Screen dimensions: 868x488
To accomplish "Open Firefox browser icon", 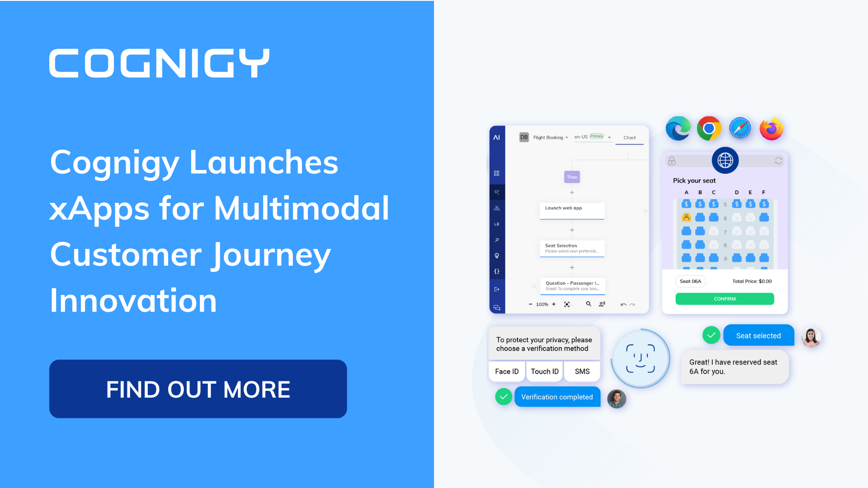I will point(772,128).
